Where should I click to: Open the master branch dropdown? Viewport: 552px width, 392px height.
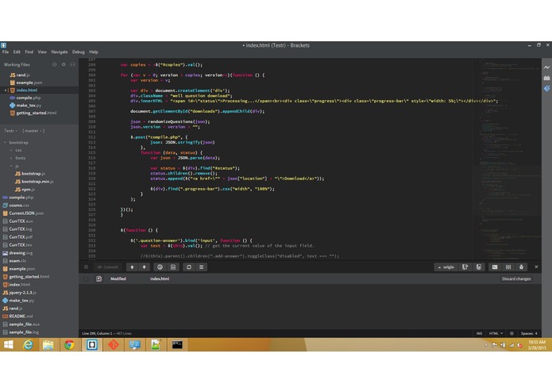coord(33,131)
